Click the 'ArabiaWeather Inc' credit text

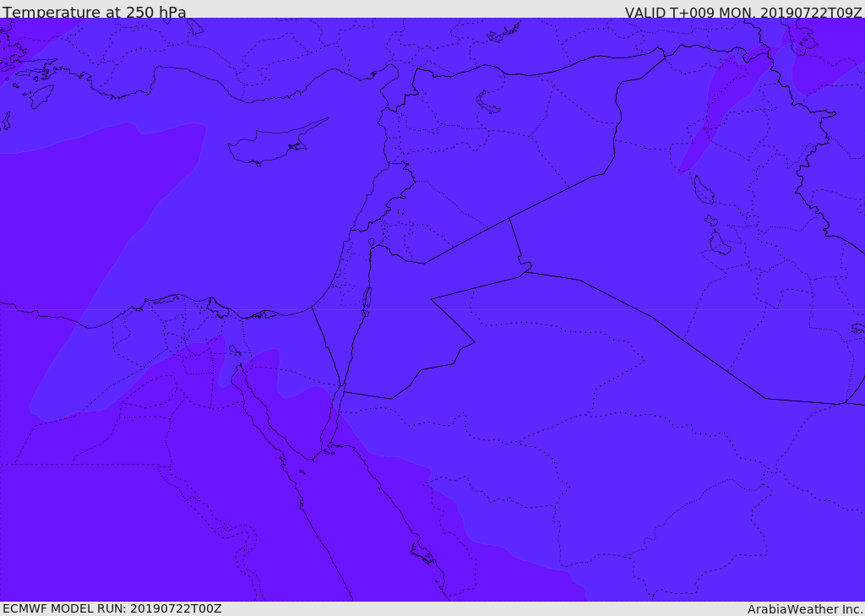click(804, 609)
